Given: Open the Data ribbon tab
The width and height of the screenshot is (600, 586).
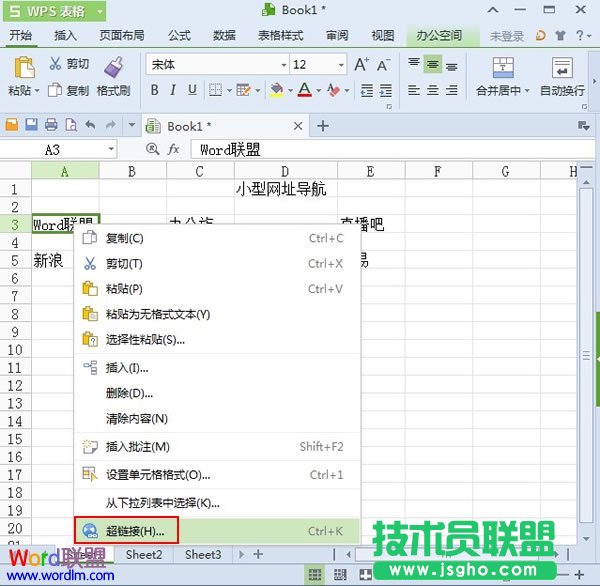Looking at the screenshot, I should 224,36.
